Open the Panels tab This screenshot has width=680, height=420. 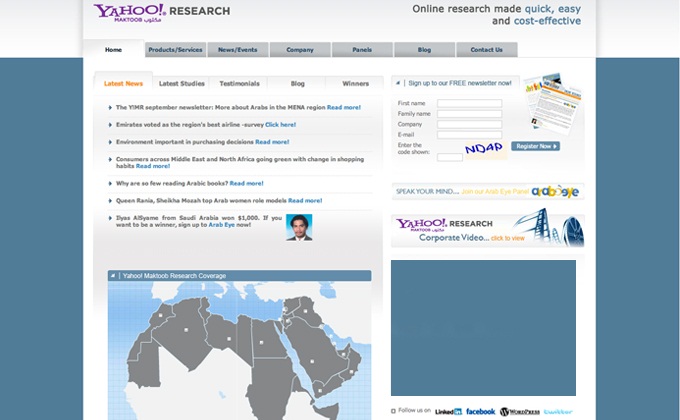click(x=362, y=49)
